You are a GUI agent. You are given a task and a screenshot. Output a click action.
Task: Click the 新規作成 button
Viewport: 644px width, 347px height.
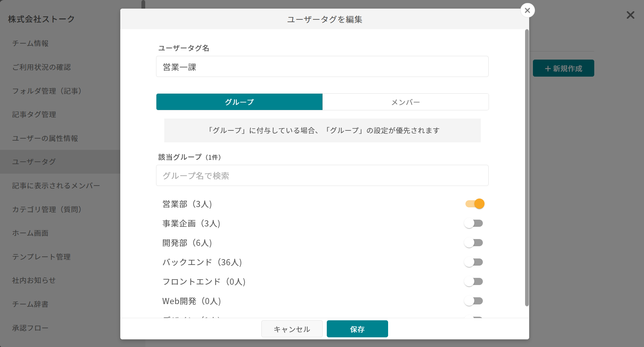(x=563, y=68)
